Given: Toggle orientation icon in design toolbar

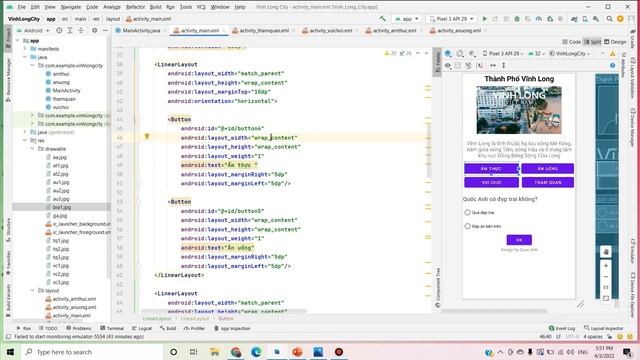Looking at the screenshot, I should (460, 53).
